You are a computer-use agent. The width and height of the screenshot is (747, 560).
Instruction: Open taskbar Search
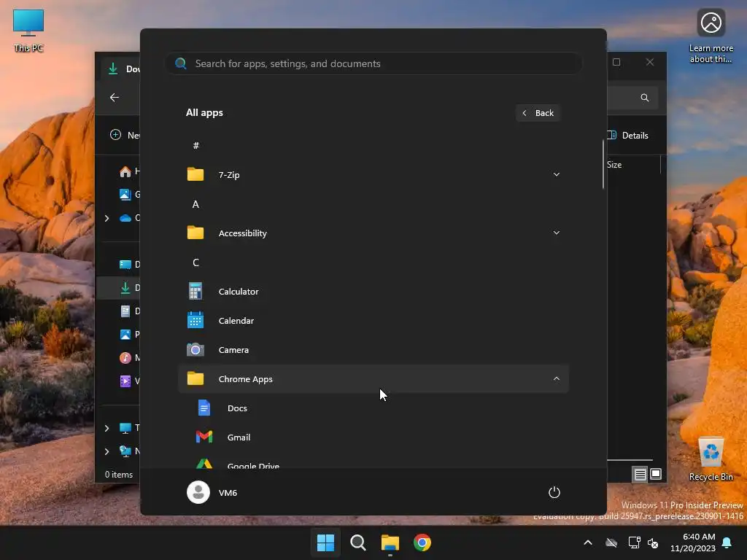tap(357, 542)
